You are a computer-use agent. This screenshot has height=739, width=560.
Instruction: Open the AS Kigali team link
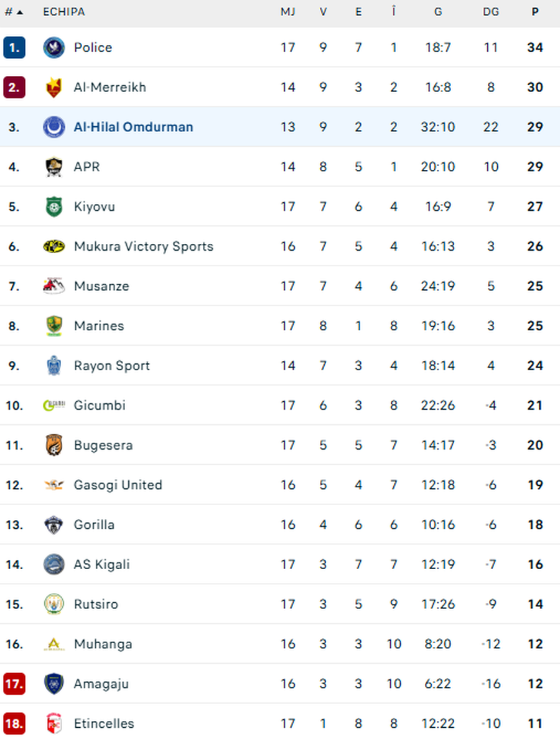coord(101,565)
